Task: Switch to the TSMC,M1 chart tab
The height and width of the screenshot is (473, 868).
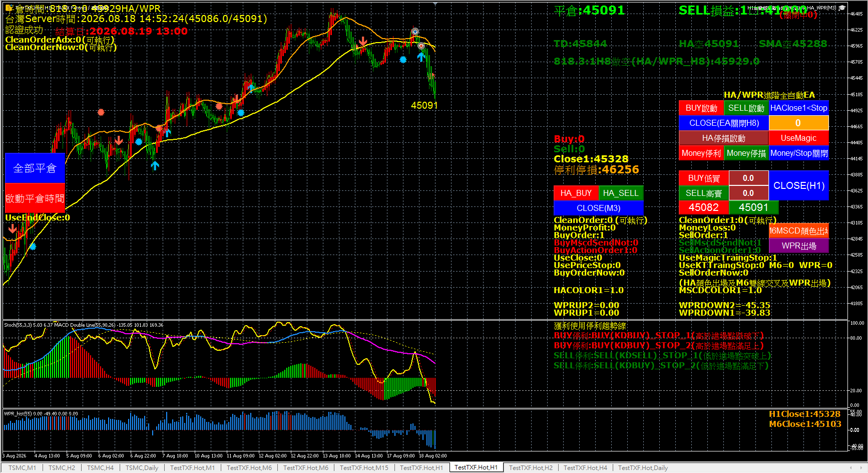Action: point(23,468)
